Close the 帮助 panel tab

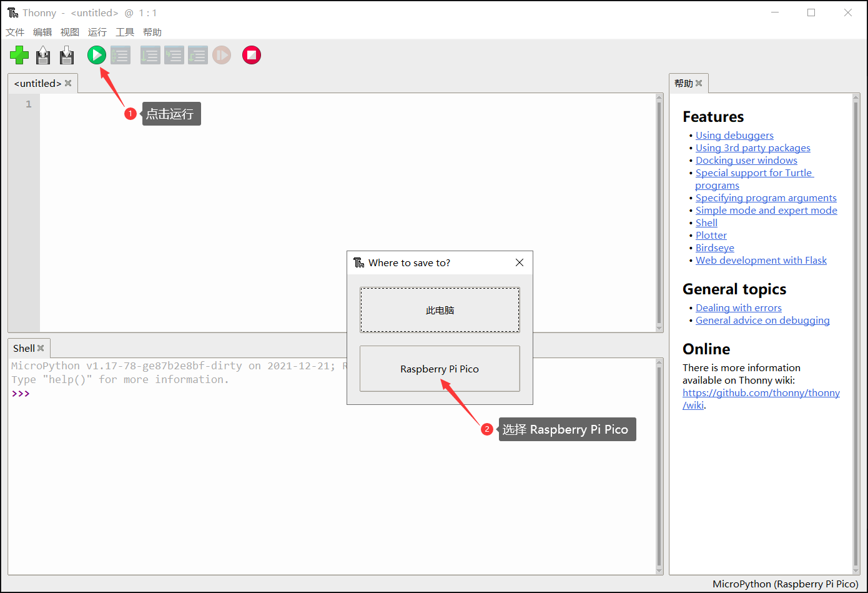699,83
